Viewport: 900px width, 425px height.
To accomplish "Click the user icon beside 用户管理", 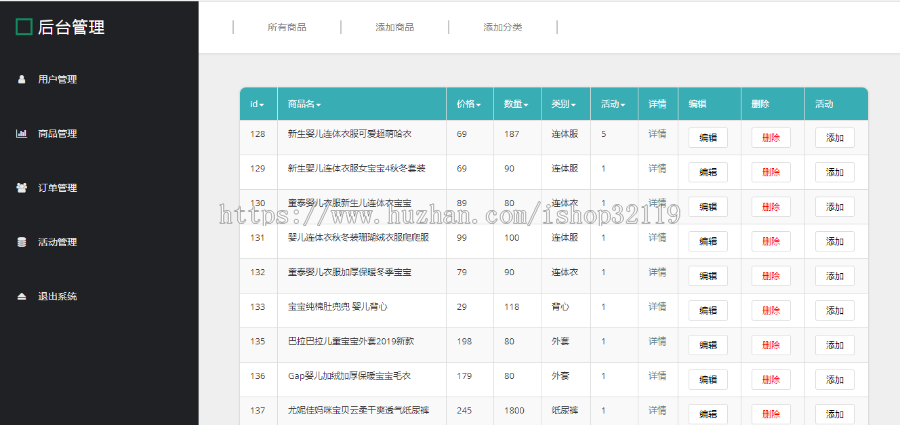I will (21, 79).
